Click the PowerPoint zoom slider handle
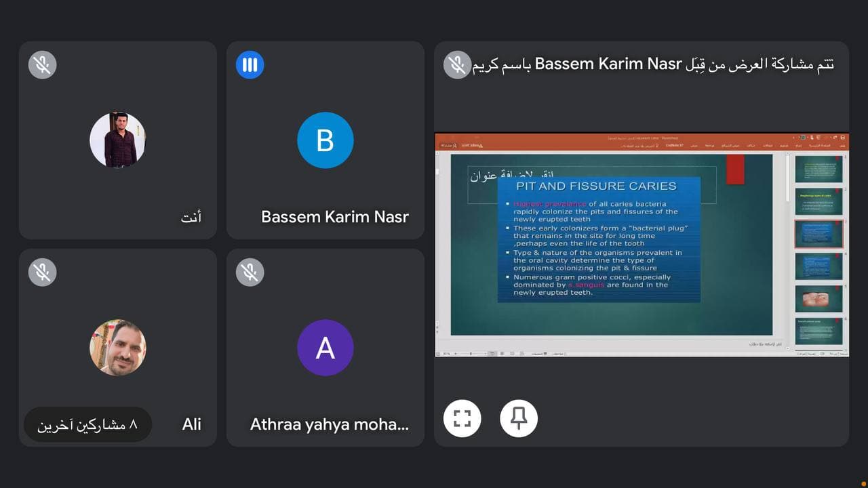868x488 pixels. [471, 354]
